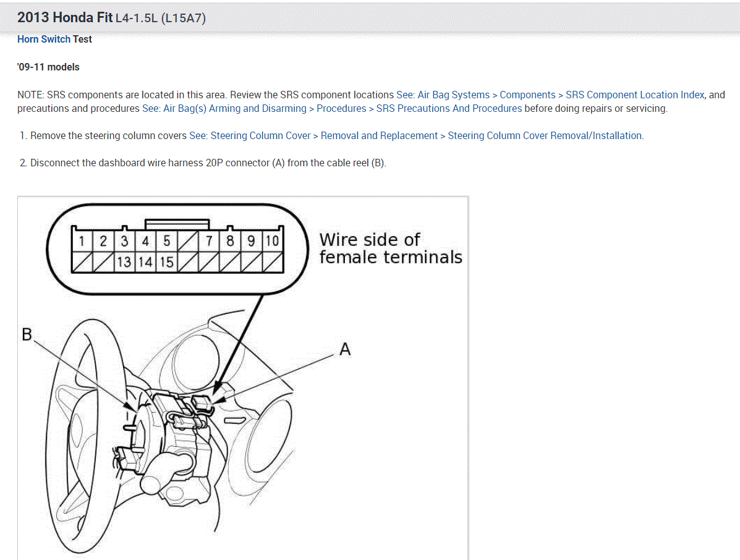Click label B in the diagram
The image size is (740, 560).
27,334
